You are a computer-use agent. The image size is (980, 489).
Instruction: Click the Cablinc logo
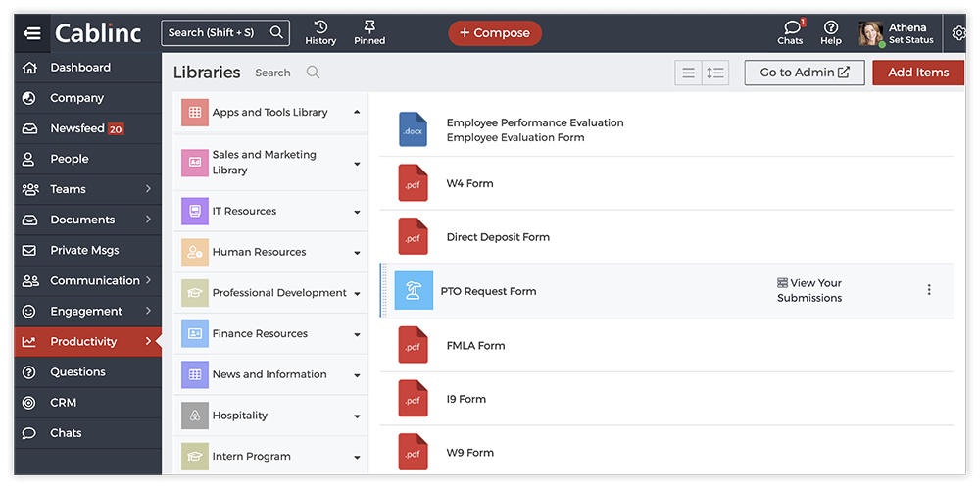click(98, 33)
